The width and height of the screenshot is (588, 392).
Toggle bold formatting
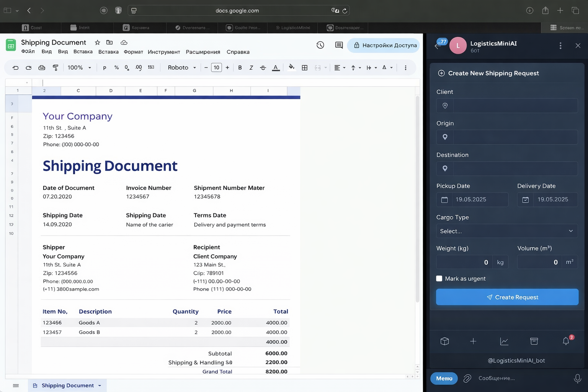(x=240, y=67)
